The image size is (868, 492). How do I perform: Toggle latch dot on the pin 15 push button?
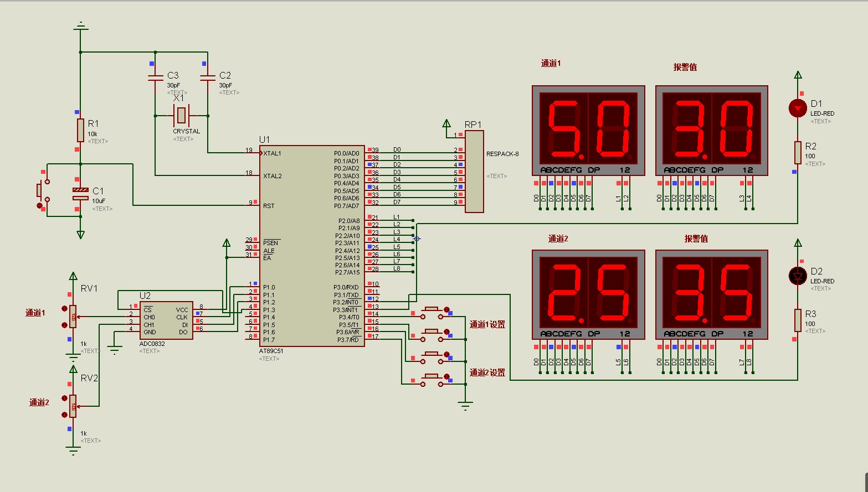[x=446, y=332]
